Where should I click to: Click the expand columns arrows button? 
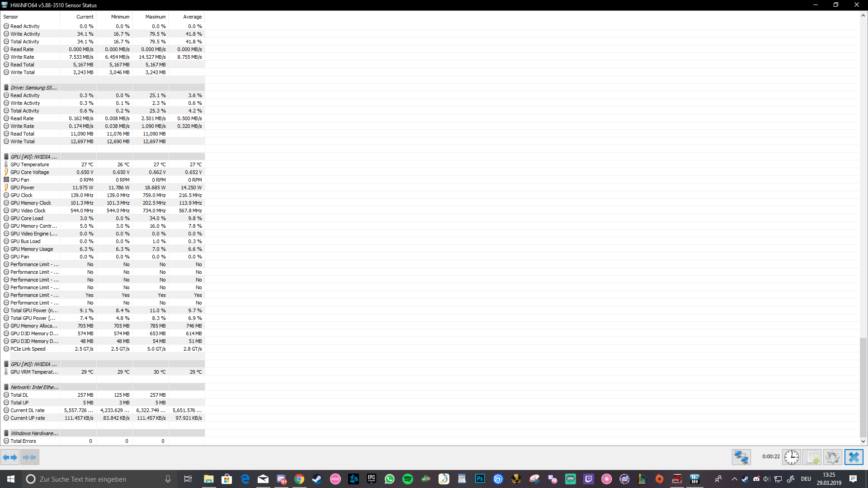[10, 457]
